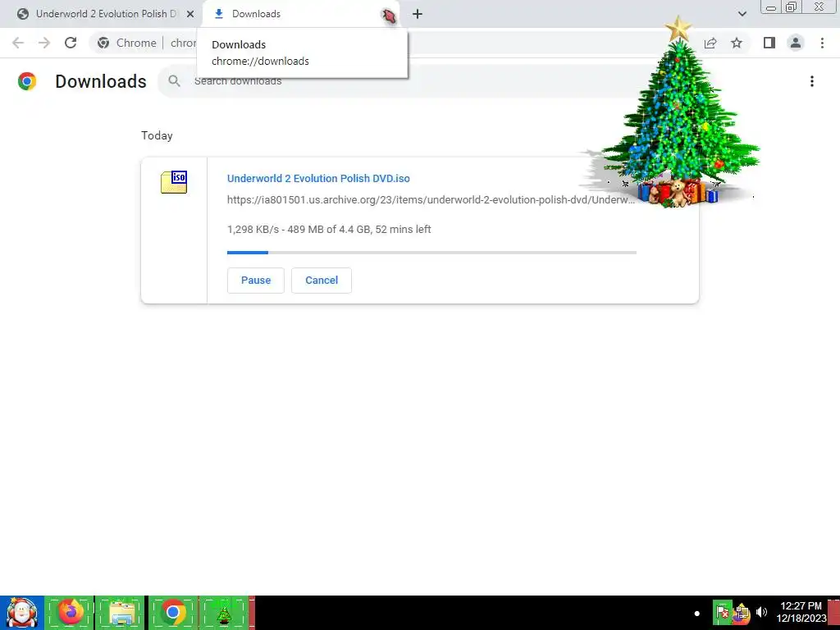Viewport: 840px width, 630px height.
Task: Open the volume speaker tray icon
Action: 761,612
